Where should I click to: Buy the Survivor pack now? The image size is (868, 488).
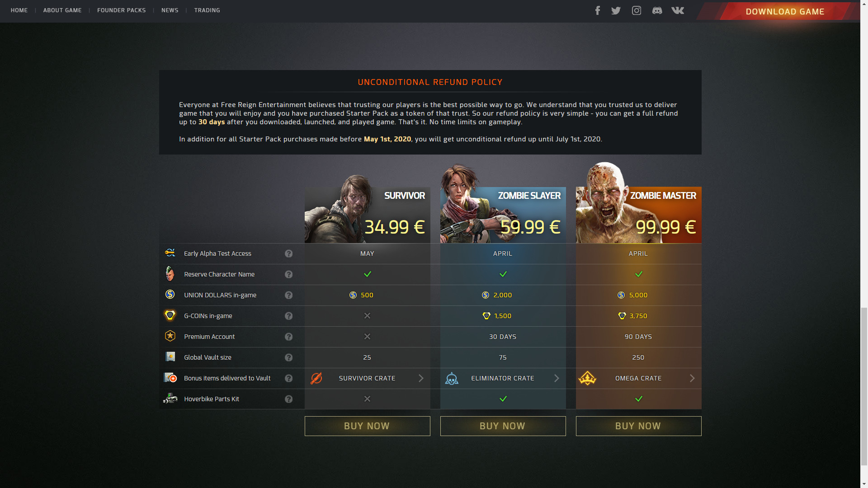(x=367, y=426)
